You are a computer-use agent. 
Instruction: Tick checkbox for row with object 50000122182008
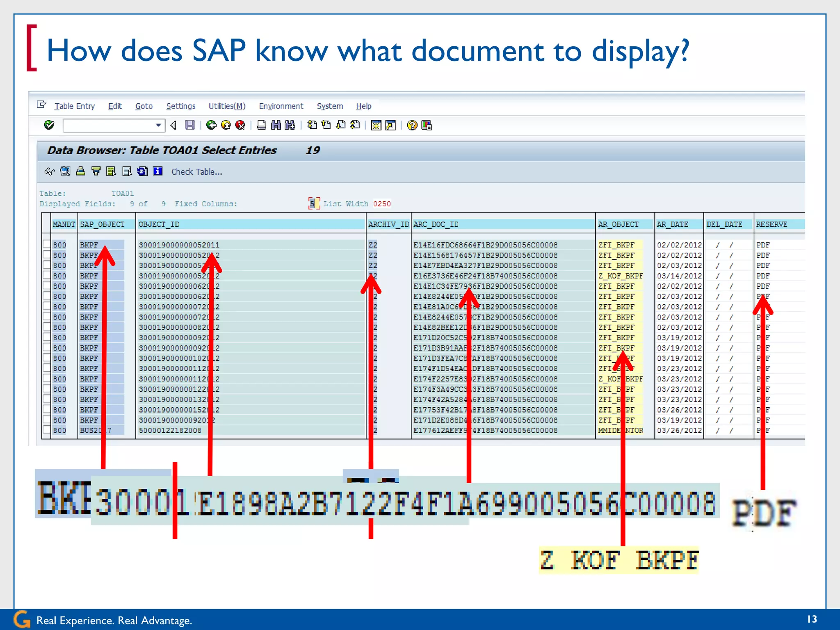pyautogui.click(x=47, y=430)
